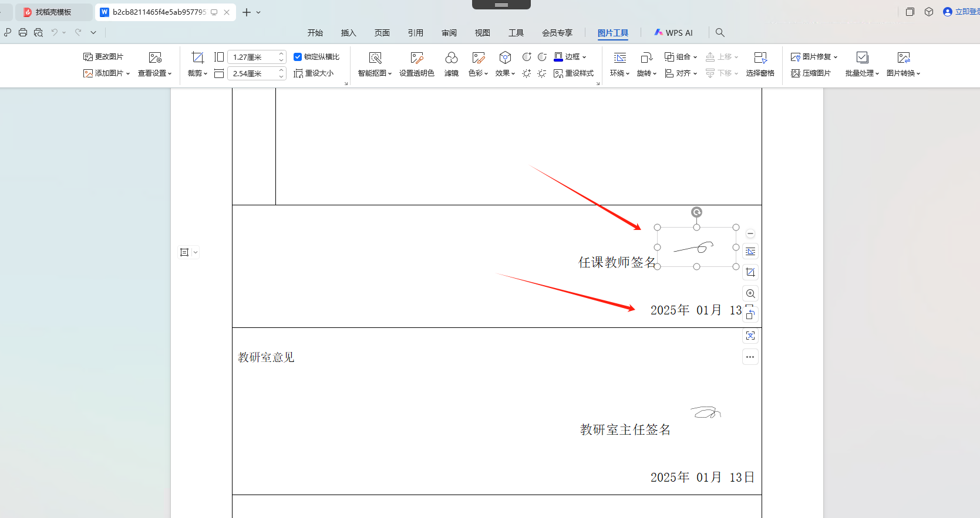Close the b2cb8211465f4e5ab957795 document tab

[x=227, y=12]
